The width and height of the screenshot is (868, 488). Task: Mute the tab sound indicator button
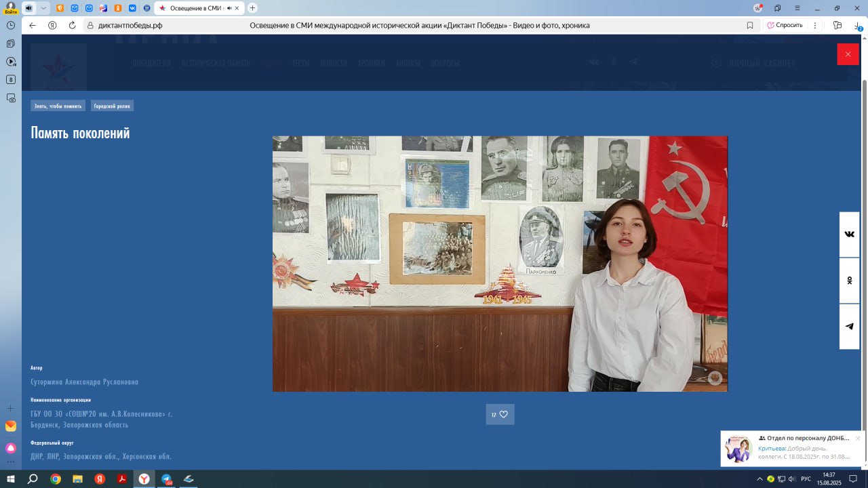[x=29, y=8]
